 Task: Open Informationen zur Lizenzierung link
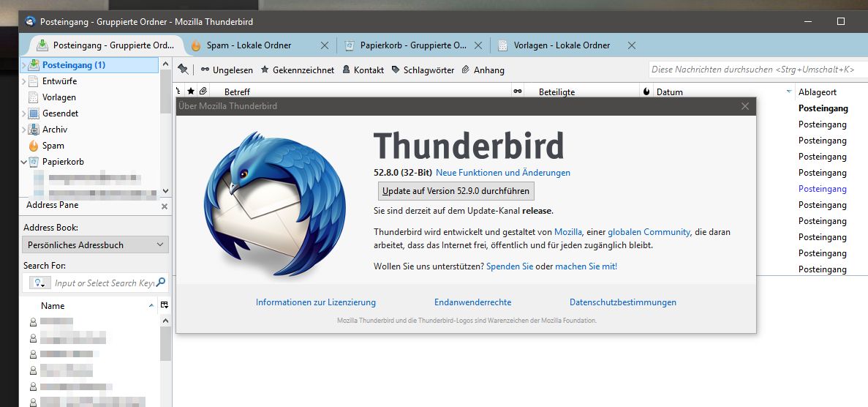point(315,302)
